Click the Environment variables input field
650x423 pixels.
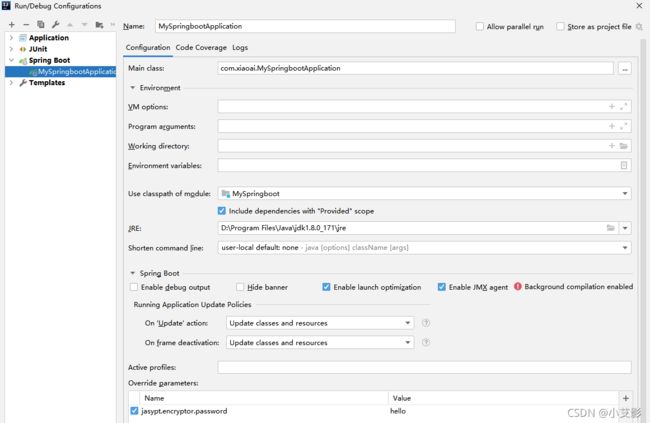pyautogui.click(x=424, y=165)
